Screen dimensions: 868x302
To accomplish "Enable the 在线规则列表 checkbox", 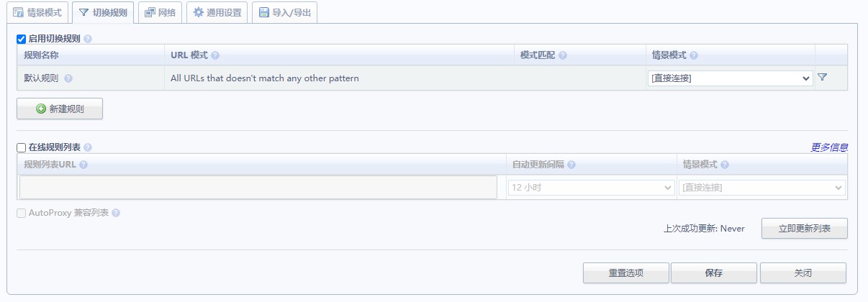I will point(22,147).
